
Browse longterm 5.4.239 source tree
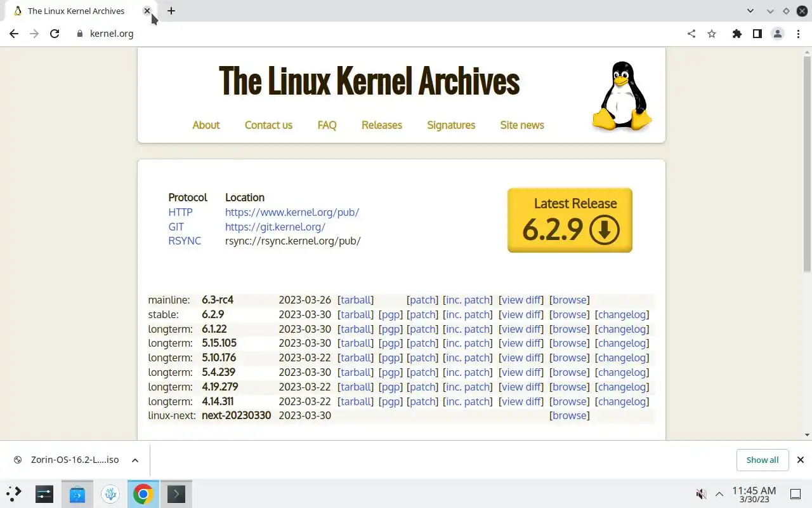[569, 372]
